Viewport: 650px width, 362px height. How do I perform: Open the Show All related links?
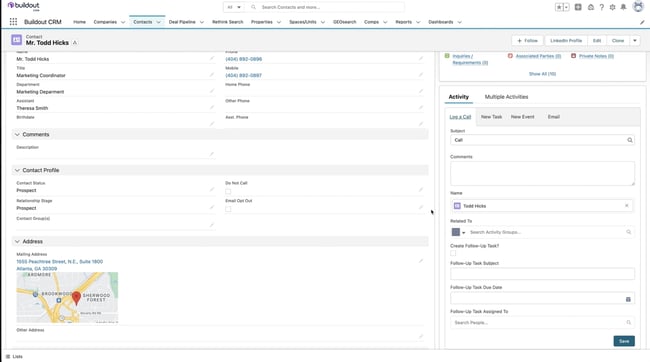click(x=542, y=74)
